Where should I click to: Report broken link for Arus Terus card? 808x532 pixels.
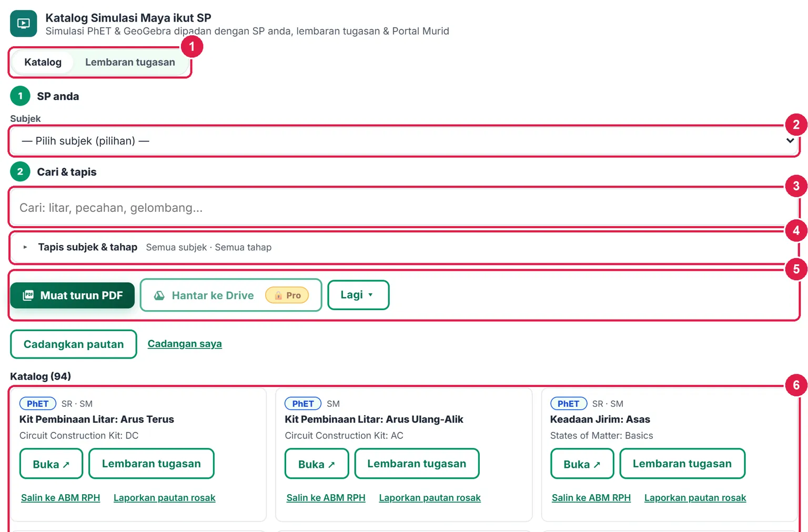click(x=165, y=498)
